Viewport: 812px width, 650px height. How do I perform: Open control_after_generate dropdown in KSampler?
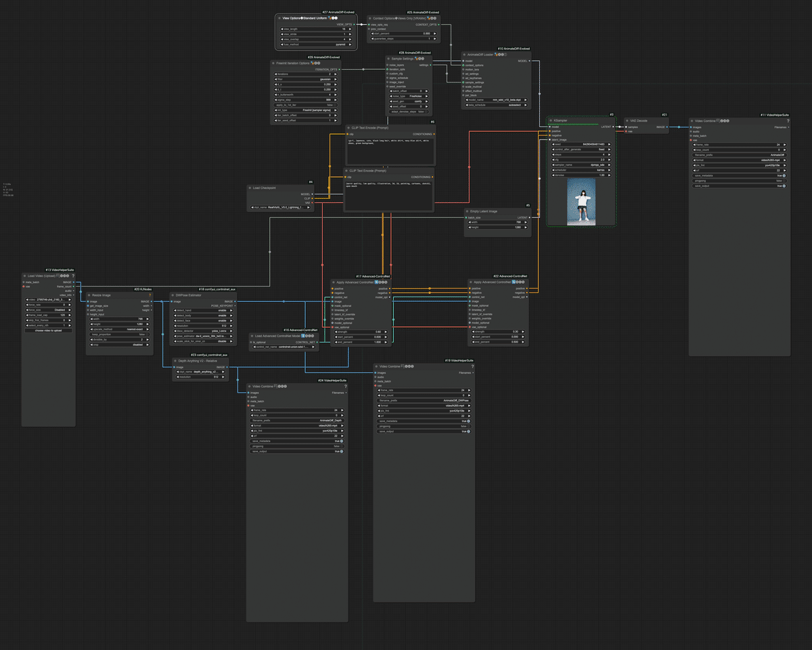click(581, 150)
